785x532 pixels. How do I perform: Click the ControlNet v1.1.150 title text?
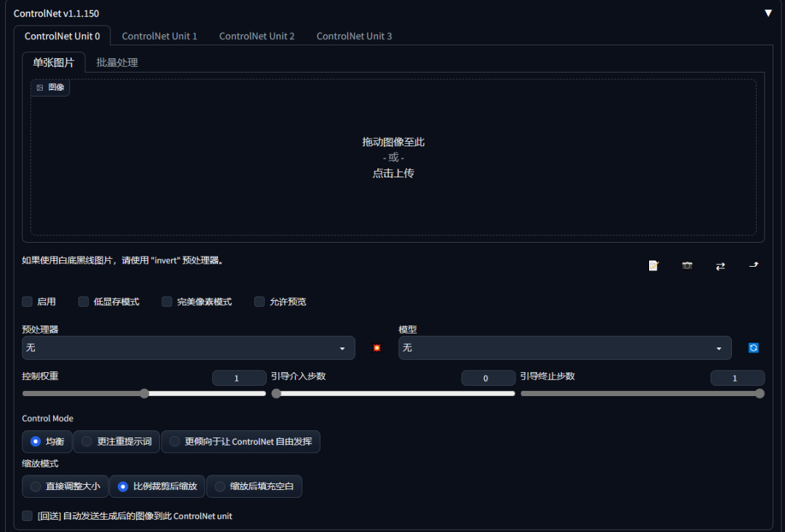pos(56,14)
